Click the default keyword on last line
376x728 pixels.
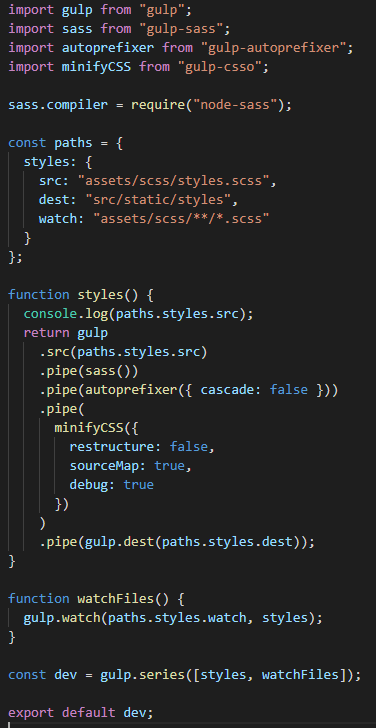pyautogui.click(x=89, y=714)
